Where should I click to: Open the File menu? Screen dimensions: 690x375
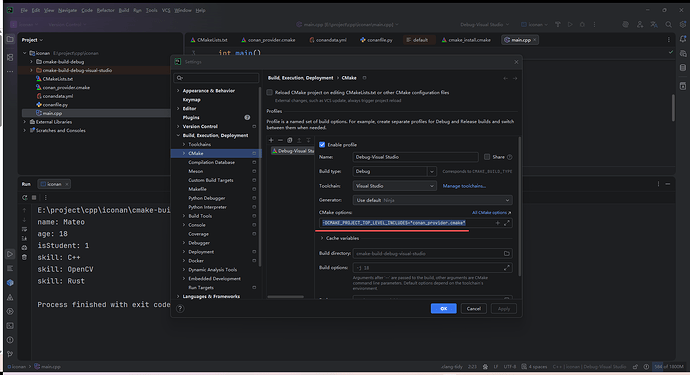point(24,10)
